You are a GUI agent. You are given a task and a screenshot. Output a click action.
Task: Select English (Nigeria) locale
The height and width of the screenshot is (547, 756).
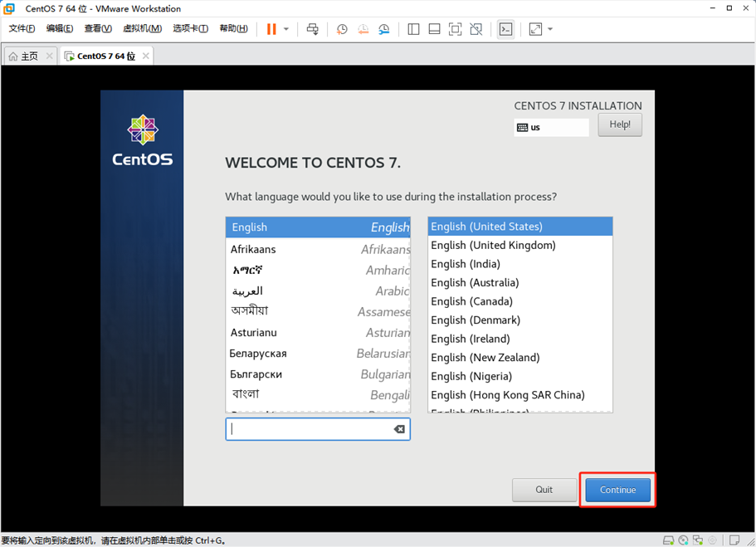click(x=520, y=376)
